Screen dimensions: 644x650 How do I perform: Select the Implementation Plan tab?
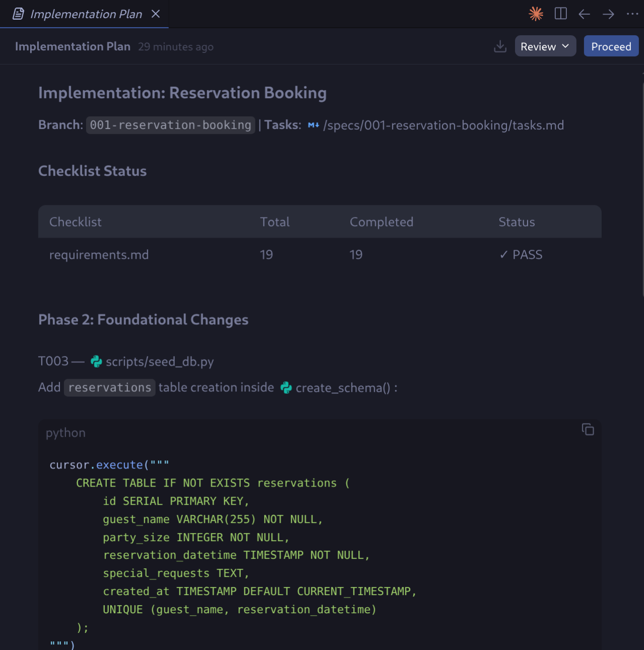pyautogui.click(x=86, y=14)
